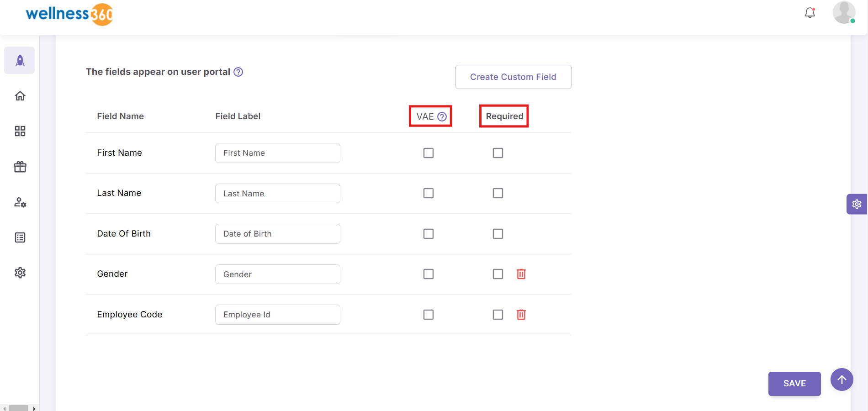Open the dashboard grid icon in sidebar
Viewport: 868px width, 411px height.
20,132
